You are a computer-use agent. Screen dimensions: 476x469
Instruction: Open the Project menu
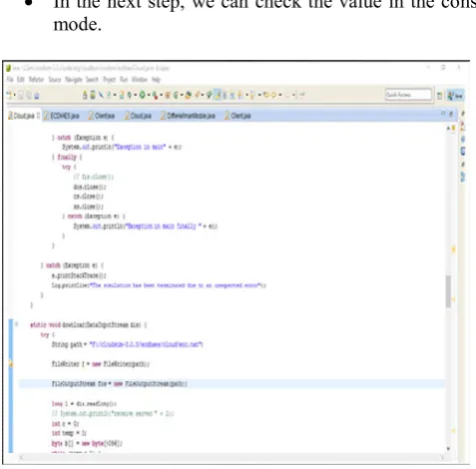tap(109, 80)
